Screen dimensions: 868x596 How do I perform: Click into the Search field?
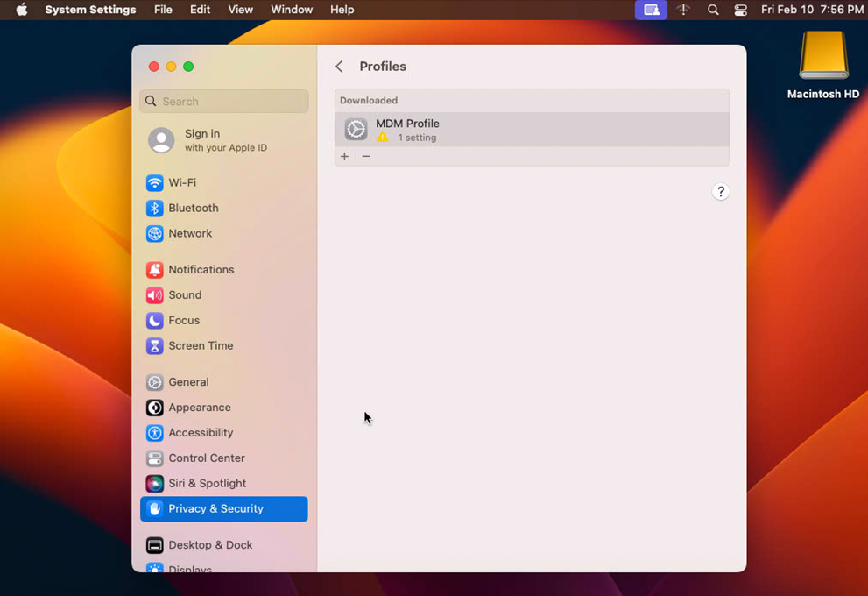(x=224, y=102)
